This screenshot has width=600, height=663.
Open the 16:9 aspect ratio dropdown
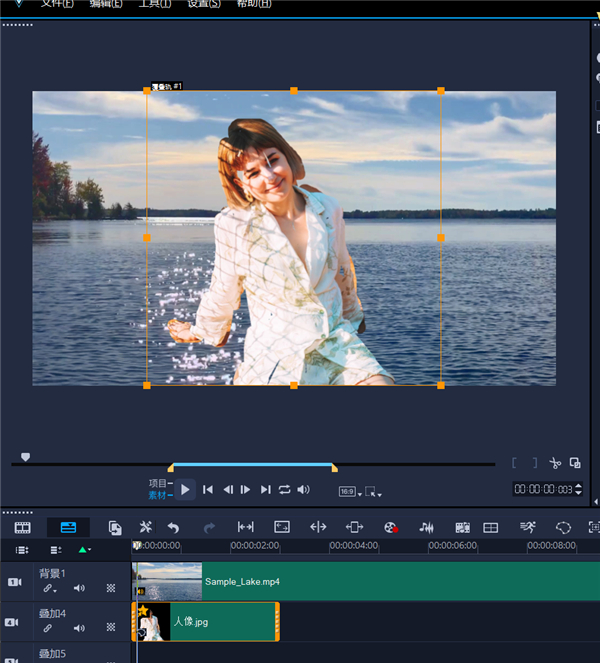pyautogui.click(x=350, y=491)
